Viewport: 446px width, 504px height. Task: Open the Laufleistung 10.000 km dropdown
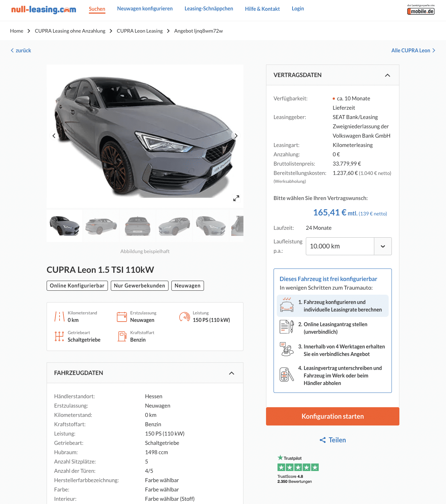pos(348,246)
